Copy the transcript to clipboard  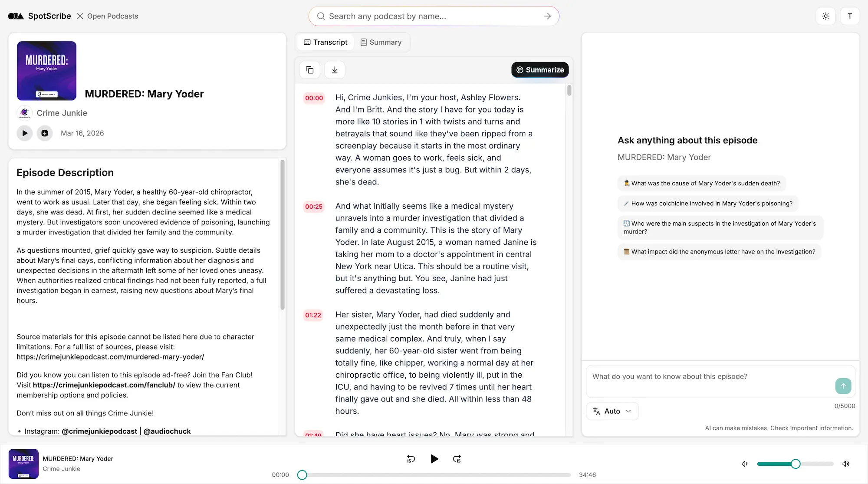coord(309,69)
